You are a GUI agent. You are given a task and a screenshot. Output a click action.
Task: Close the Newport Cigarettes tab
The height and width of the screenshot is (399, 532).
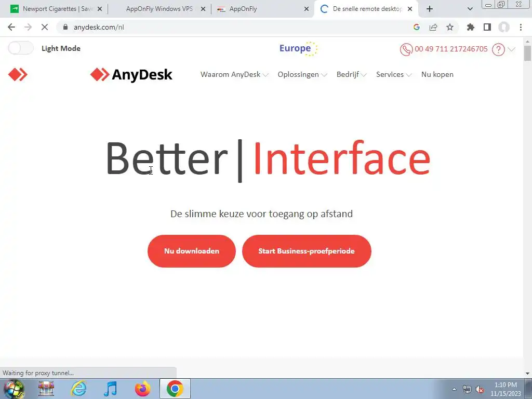100,9
